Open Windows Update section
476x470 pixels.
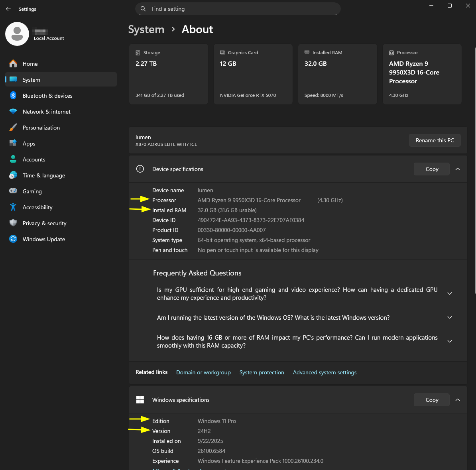click(x=43, y=239)
